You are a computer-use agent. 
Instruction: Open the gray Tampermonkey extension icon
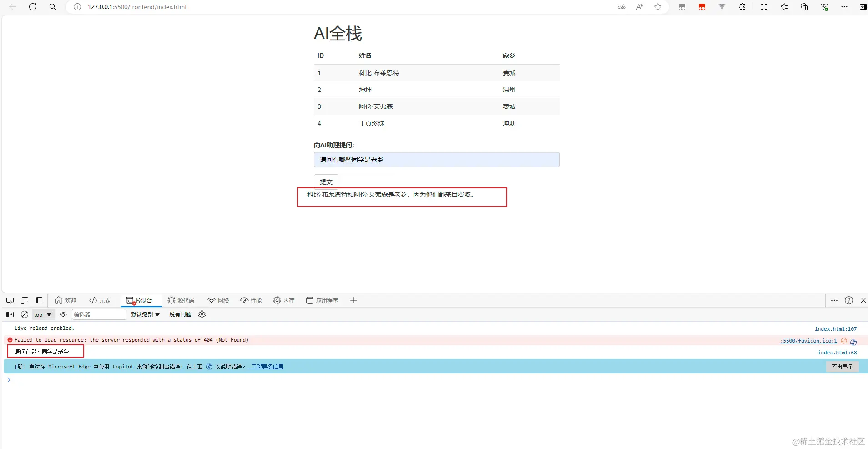click(x=681, y=7)
